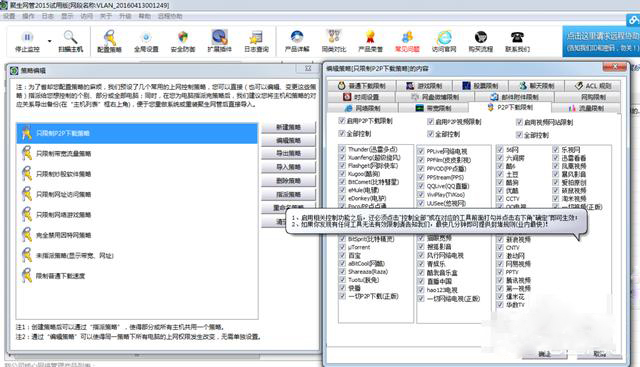Click the 联系我们 telephone icon
This screenshot has width=640, height=367.
517,38
